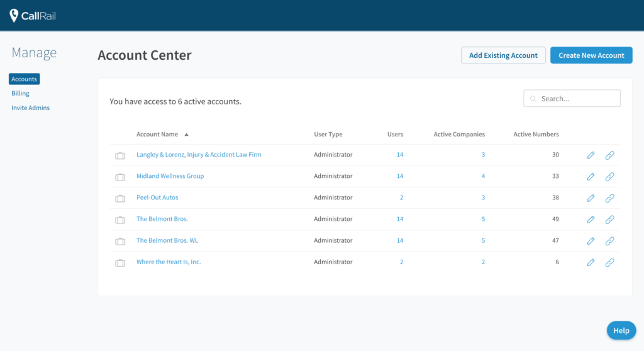
Task: Click Administrator in Midland Wellness Group row
Action: coord(333,176)
